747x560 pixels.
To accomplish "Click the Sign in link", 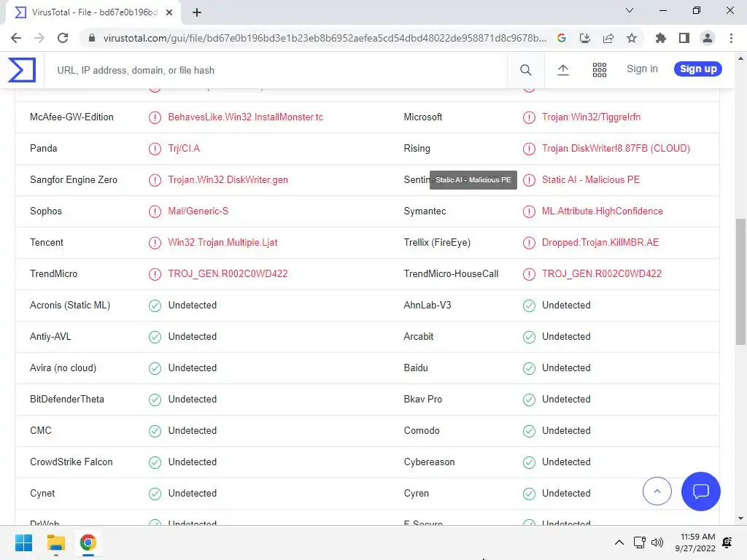I will [642, 69].
